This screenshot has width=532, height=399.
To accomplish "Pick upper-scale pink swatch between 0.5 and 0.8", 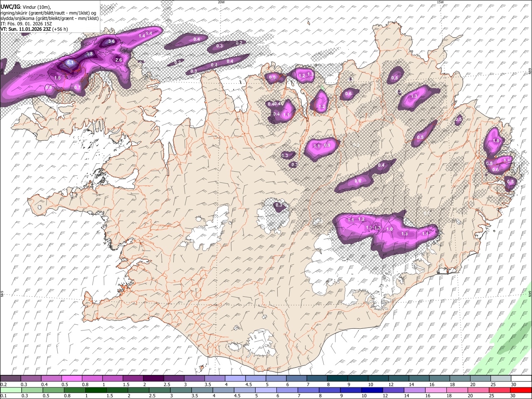I will tap(71, 378).
